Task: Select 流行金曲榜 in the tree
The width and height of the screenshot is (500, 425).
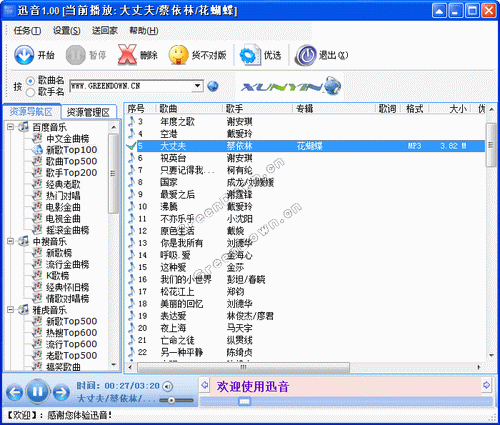Action: (67, 264)
